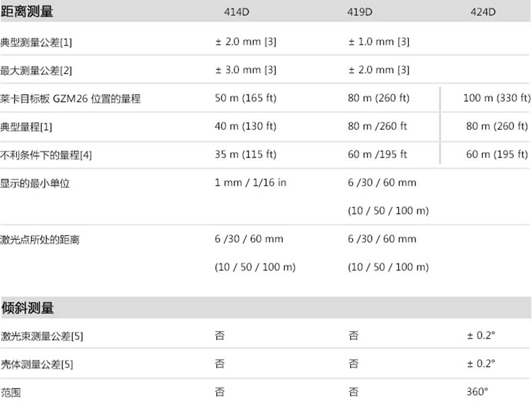Click the 100 m (330 ft) value
The image size is (532, 403).
[497, 98]
